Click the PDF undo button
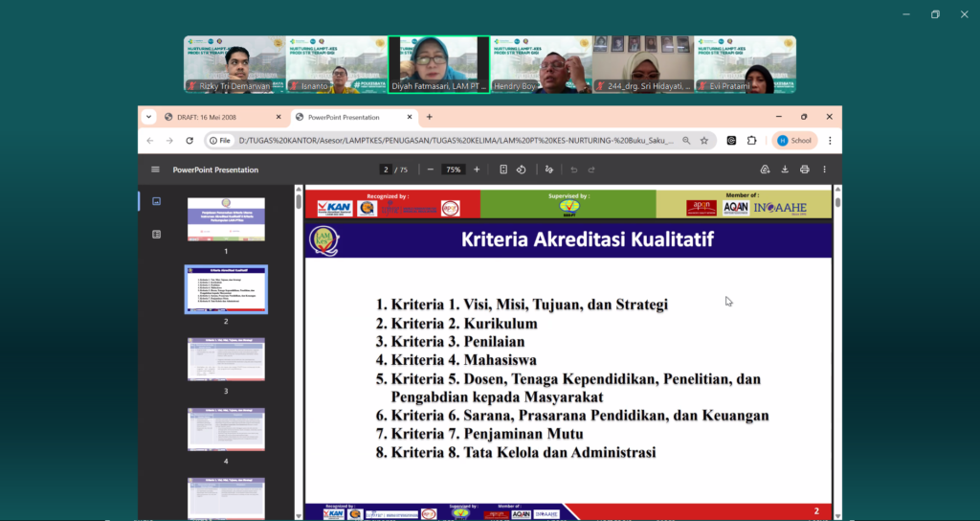This screenshot has width=980, height=521. (x=574, y=170)
